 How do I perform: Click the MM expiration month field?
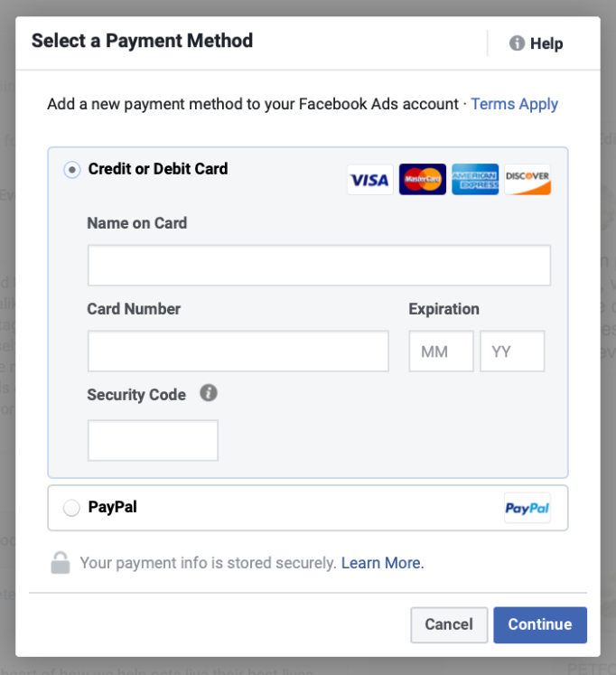pyautogui.click(x=441, y=352)
